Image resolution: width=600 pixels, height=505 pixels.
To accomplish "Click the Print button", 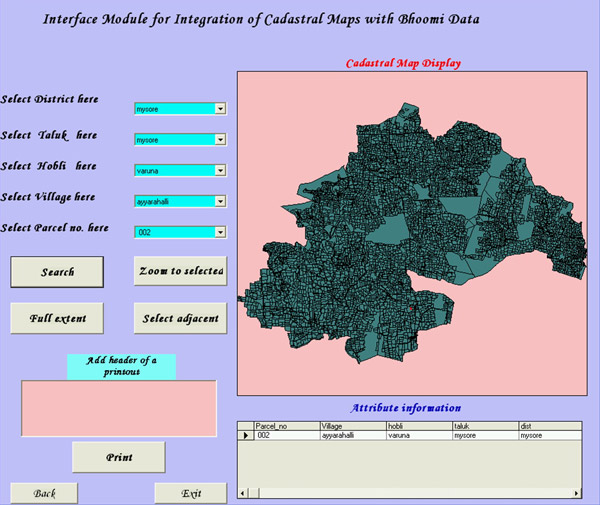I will click(118, 457).
